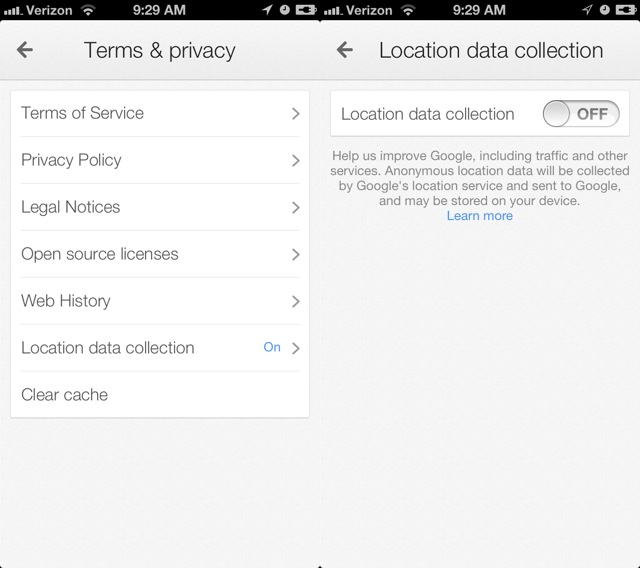Tap battery icon in left status bar
This screenshot has height=568, width=640.
[306, 9]
